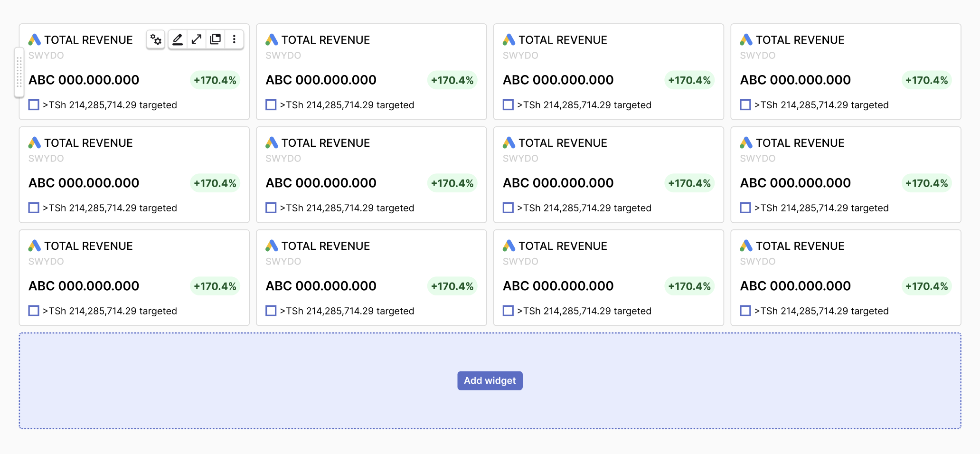Tick the targeted checkbox in bottom-left widget
The image size is (980, 454).
click(x=34, y=311)
